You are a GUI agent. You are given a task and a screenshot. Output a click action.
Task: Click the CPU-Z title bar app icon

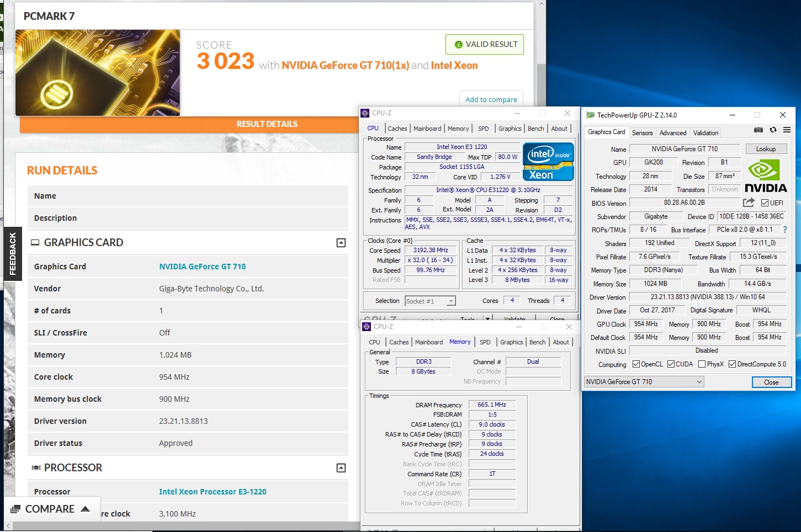click(365, 113)
